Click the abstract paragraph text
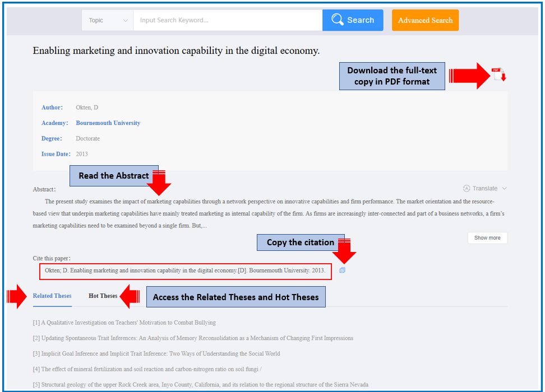The height and width of the screenshot is (392, 545). click(269, 213)
